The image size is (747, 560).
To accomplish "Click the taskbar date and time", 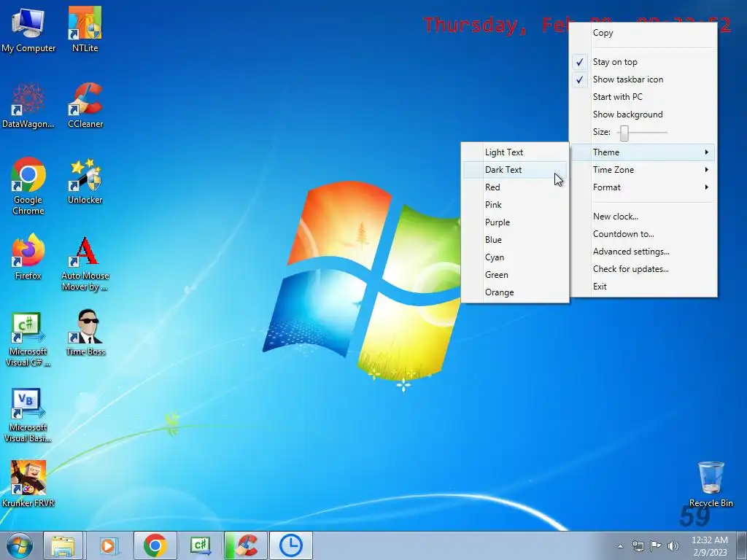I will pyautogui.click(x=710, y=546).
